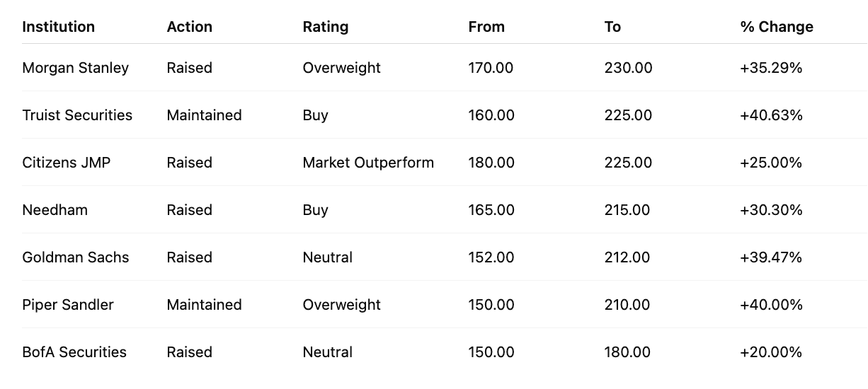Click the +20.00% change for BofA
This screenshot has width=868, height=389.
(770, 352)
